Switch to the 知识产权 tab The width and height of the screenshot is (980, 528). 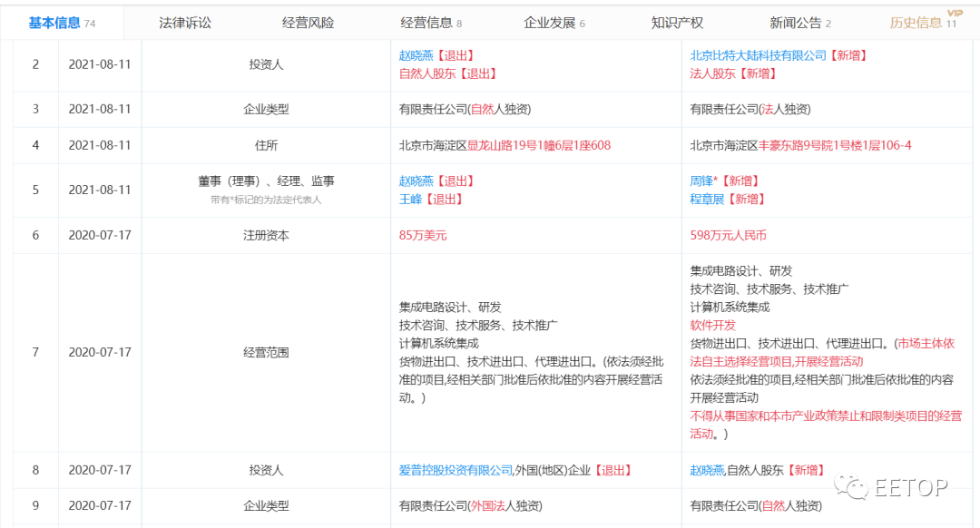678,23
